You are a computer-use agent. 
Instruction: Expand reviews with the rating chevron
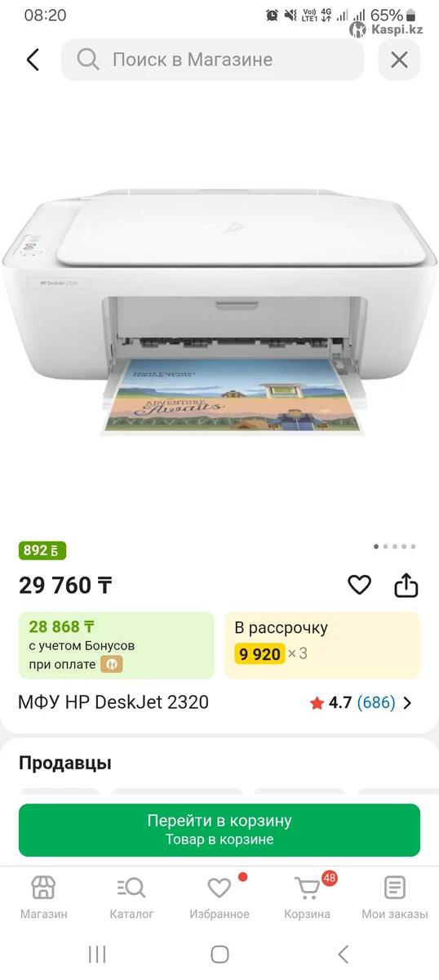pyautogui.click(x=408, y=702)
